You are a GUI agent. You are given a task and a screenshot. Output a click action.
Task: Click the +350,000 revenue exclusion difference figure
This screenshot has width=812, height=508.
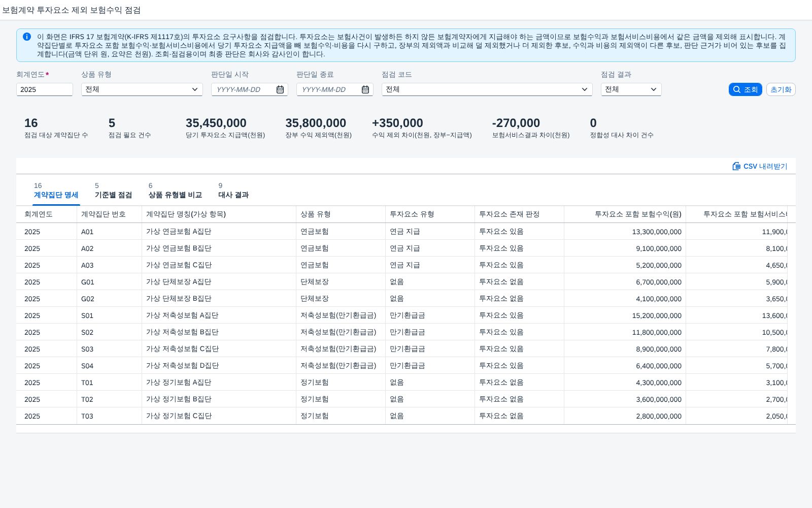pyautogui.click(x=397, y=123)
